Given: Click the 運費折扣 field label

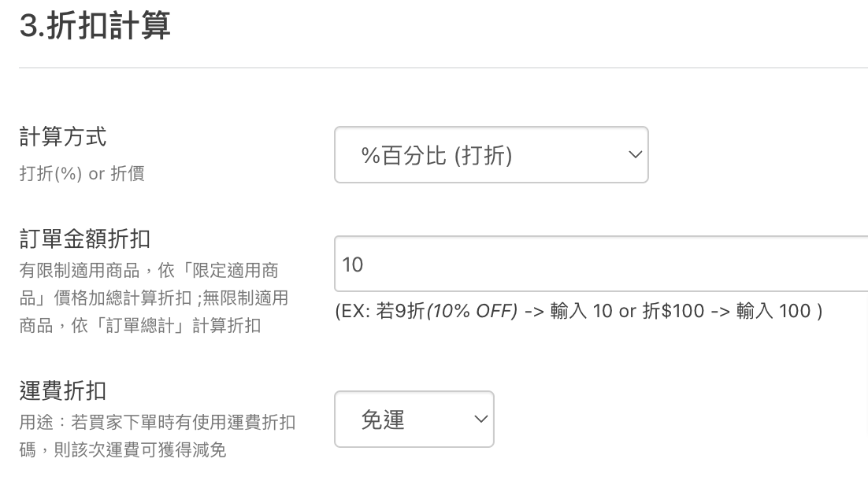Looking at the screenshot, I should coord(62,390).
